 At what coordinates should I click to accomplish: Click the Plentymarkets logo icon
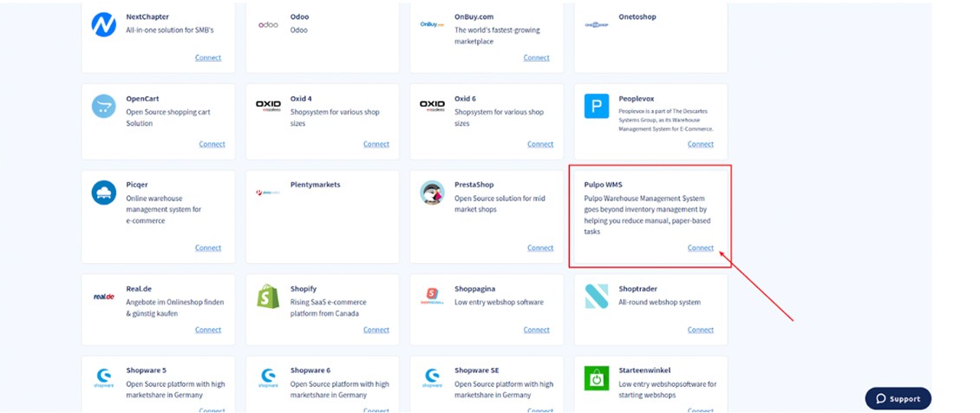tap(268, 193)
